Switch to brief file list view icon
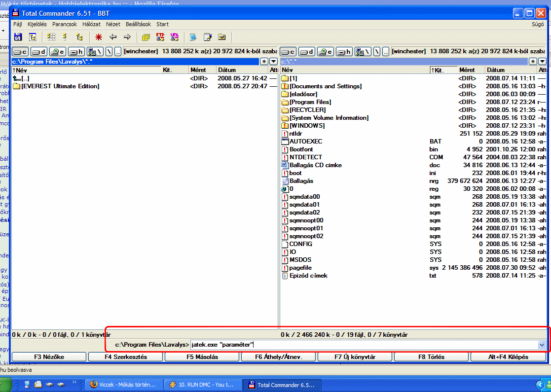The image size is (551, 392). [x=51, y=37]
